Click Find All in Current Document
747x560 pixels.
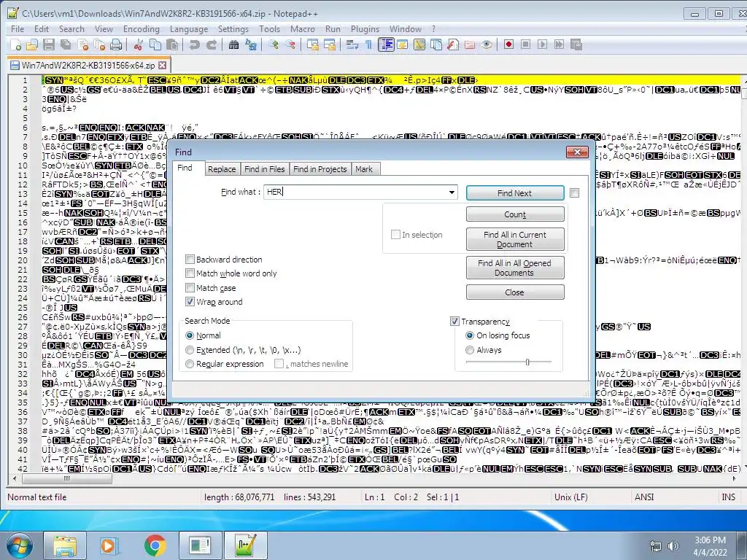coord(515,239)
